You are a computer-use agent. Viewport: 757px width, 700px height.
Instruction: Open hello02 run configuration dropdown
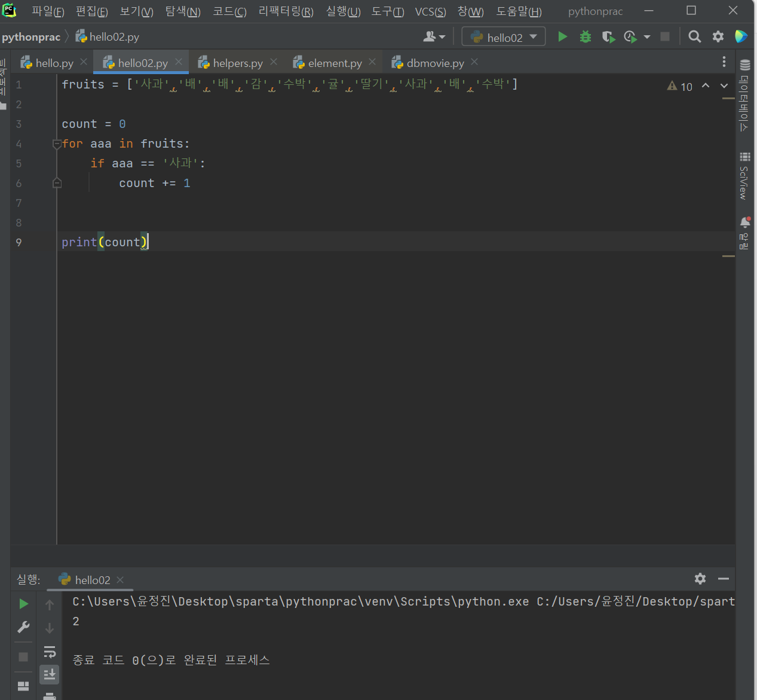pyautogui.click(x=504, y=37)
